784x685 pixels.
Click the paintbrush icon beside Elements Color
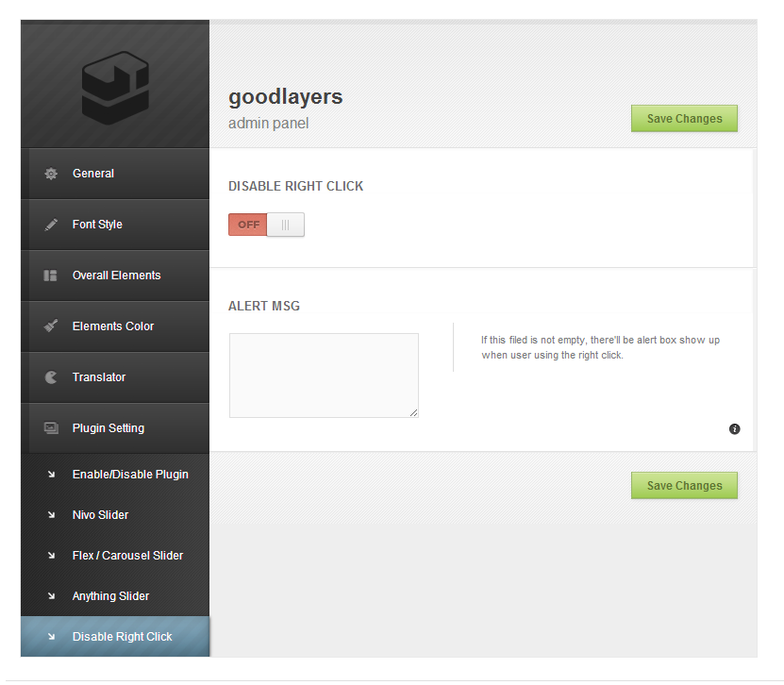point(51,326)
